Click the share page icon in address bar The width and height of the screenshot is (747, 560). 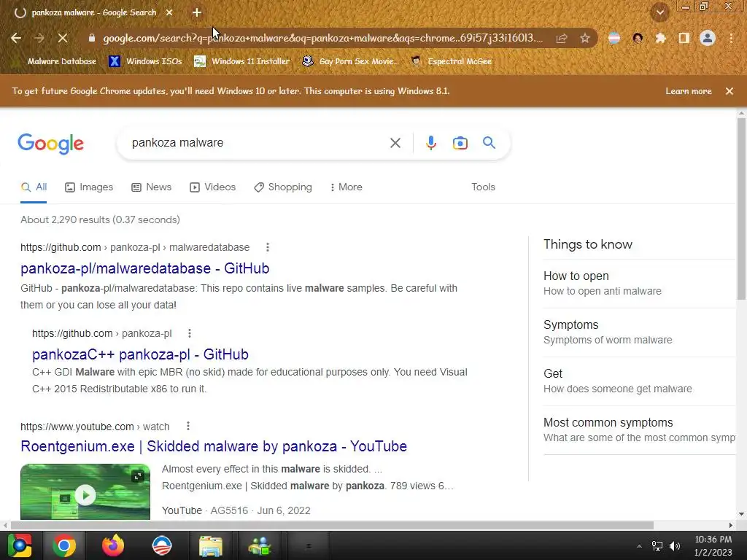562,38
